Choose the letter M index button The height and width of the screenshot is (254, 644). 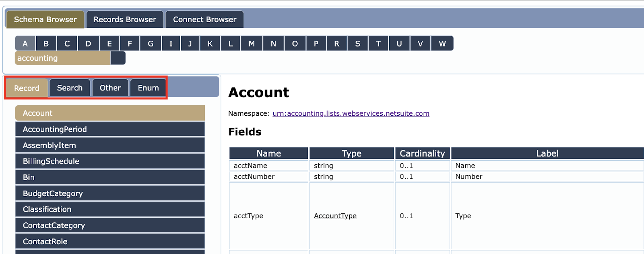(x=252, y=43)
